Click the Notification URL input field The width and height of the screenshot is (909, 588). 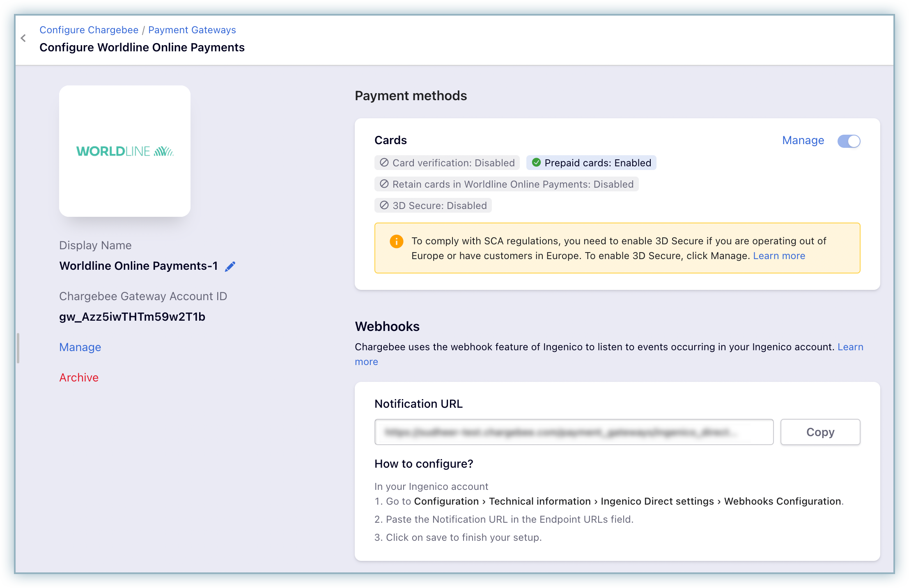click(574, 432)
